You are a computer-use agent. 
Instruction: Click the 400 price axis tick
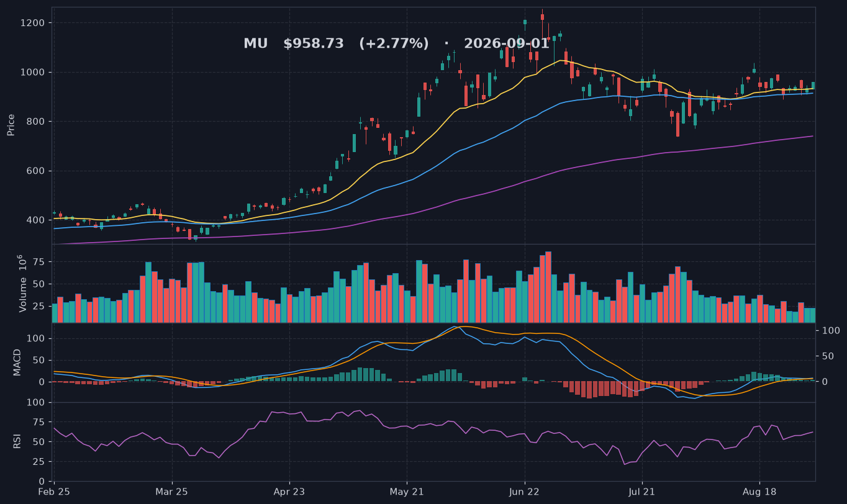(x=35, y=220)
